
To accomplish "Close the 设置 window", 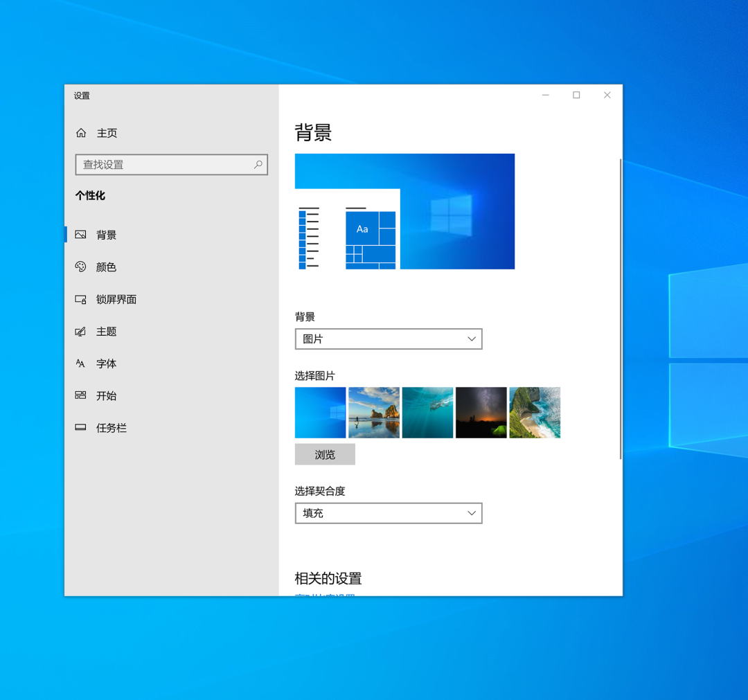I will 607,95.
